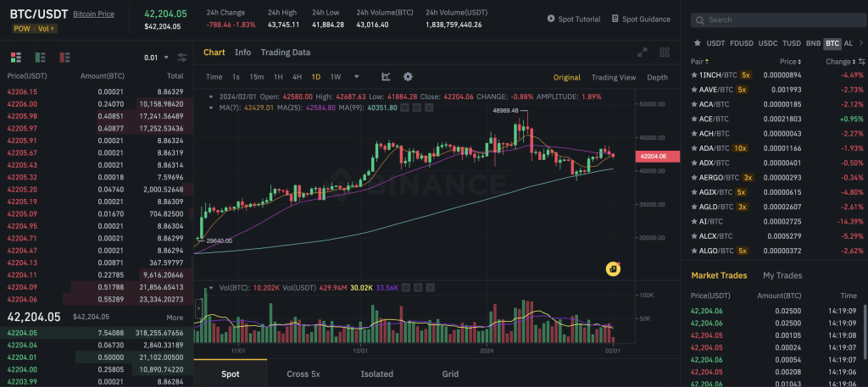Remove MA indicator with X icon
Viewport: 868px width, 387px height.
pyautogui.click(x=429, y=108)
